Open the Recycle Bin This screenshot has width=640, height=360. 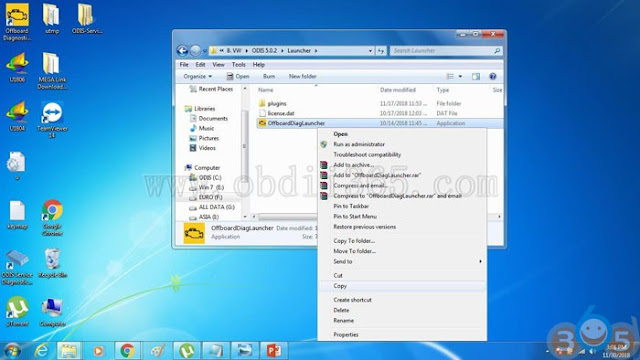click(52, 263)
